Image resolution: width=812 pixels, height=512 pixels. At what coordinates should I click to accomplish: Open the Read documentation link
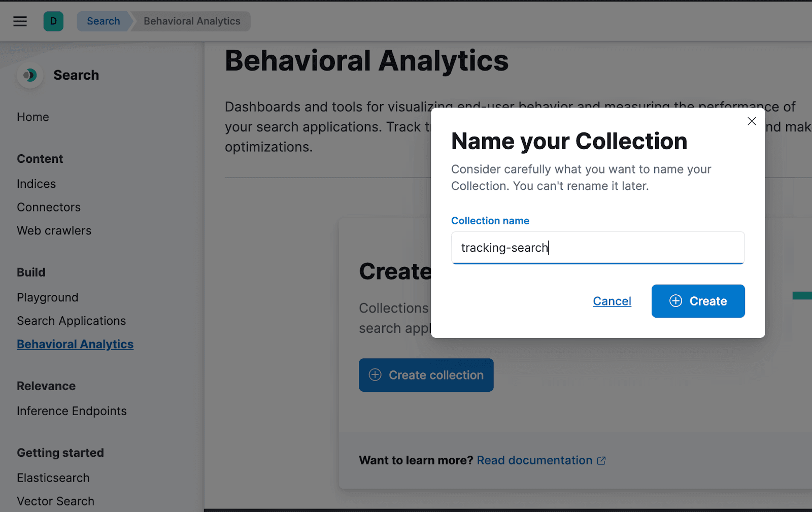click(x=534, y=460)
